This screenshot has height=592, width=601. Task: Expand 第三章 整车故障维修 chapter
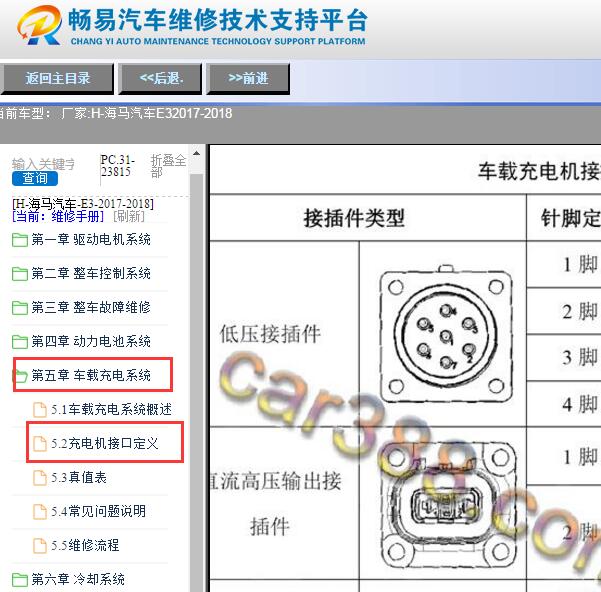pyautogui.click(x=91, y=307)
